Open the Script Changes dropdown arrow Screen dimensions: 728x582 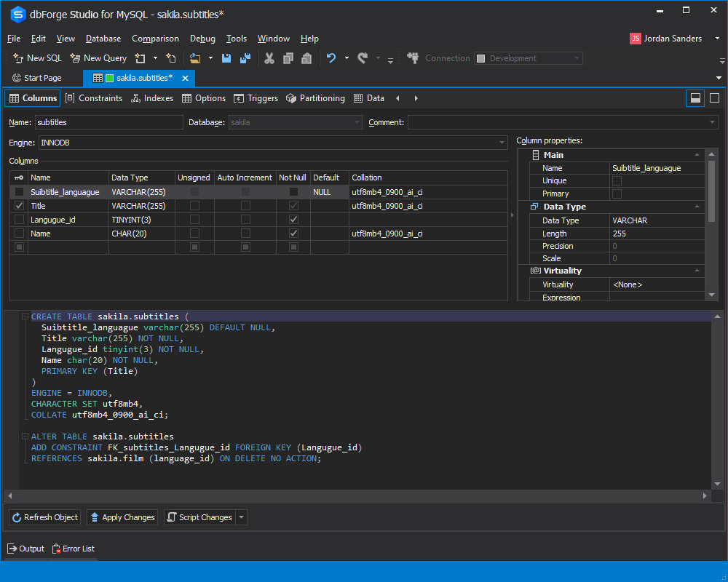(x=242, y=517)
